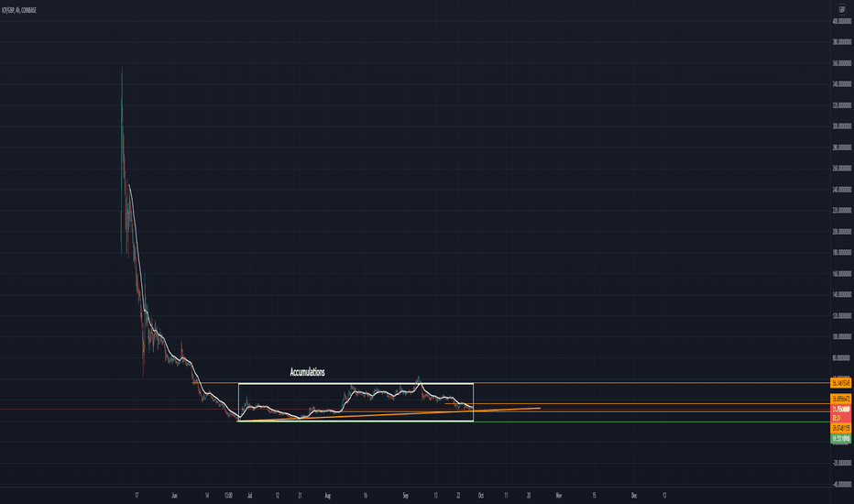Click the Oct label on time axis
The width and height of the screenshot is (854, 504).
pyautogui.click(x=480, y=495)
